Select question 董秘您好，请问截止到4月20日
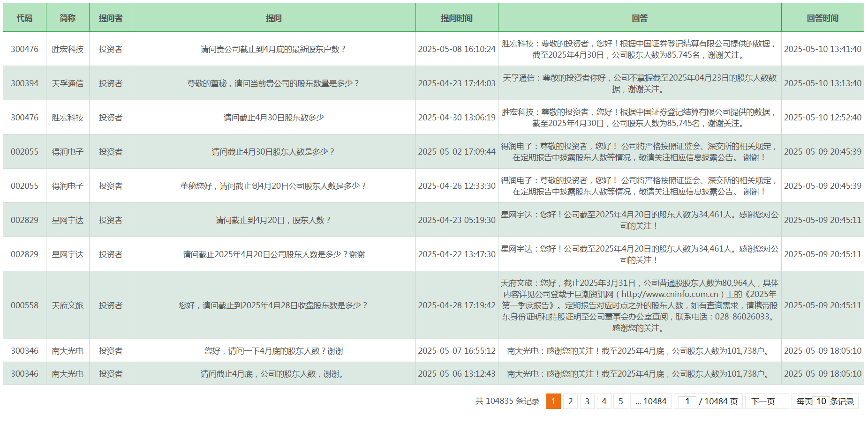 click(x=274, y=186)
